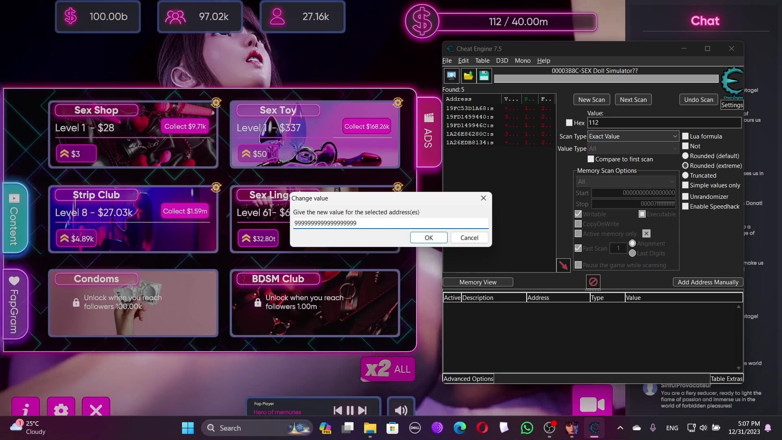The height and width of the screenshot is (440, 782).
Task: Click the speaker volume button in game
Action: point(401,410)
